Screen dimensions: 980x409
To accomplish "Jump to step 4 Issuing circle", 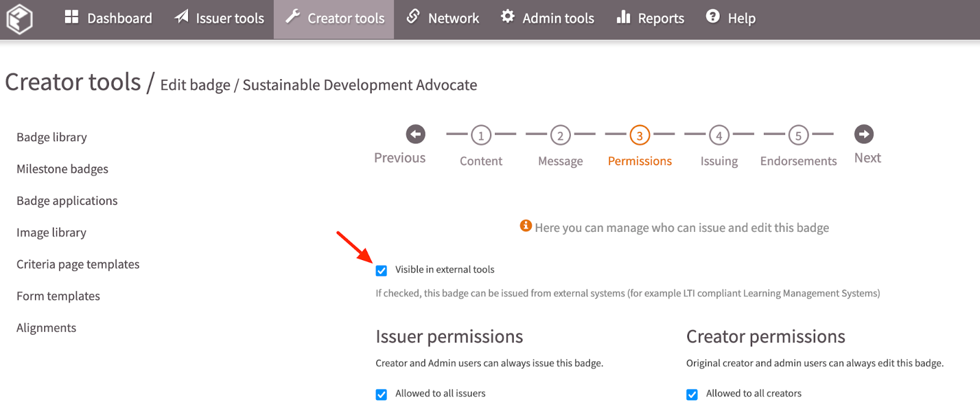I will point(719,136).
